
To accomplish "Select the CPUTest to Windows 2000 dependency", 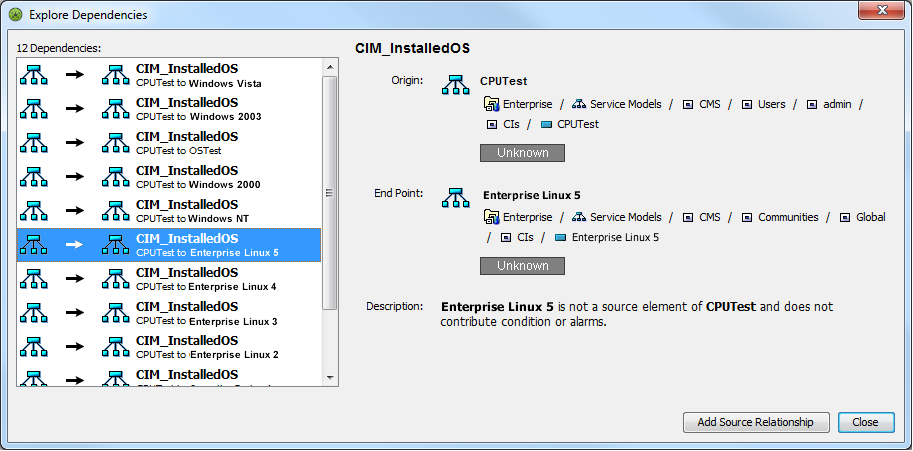I will pyautogui.click(x=169, y=177).
